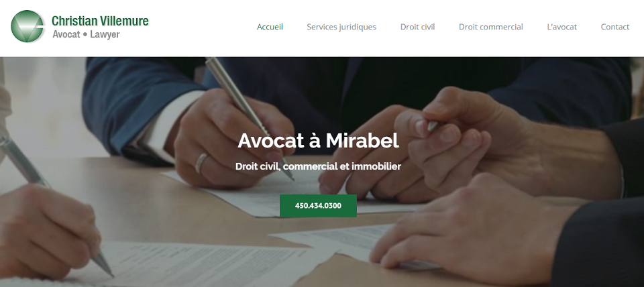Image resolution: width=644 pixels, height=287 pixels.
Task: Navigate to the Contact page
Action: pos(615,27)
